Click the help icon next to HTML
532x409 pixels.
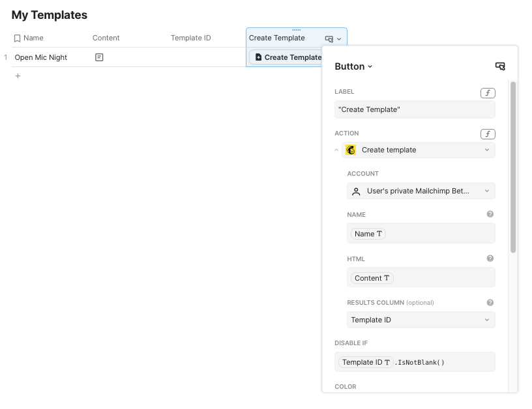[x=490, y=259]
